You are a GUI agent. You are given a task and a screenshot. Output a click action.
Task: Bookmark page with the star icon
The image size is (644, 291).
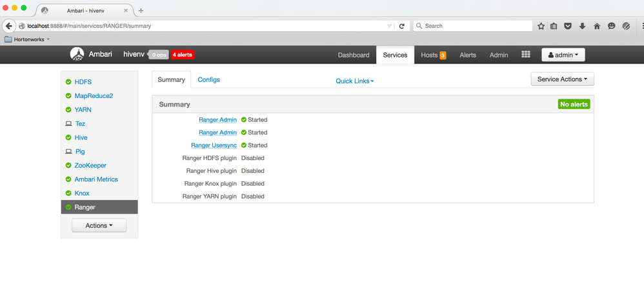[x=541, y=26]
